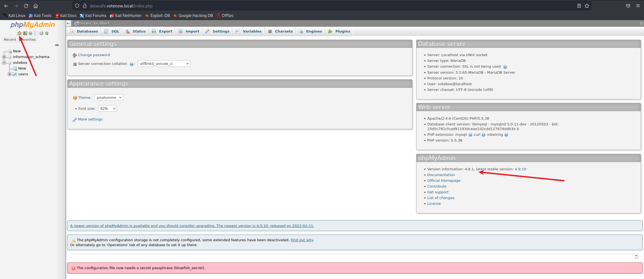Screen dimensions: 644x279
Task: Click the phpMyAdmin logo
Action: click(x=33, y=25)
